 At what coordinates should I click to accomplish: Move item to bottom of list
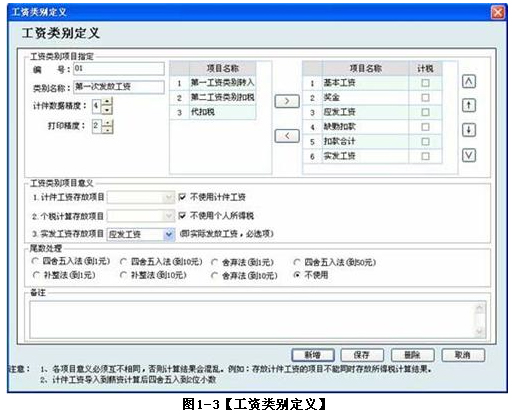tap(469, 155)
